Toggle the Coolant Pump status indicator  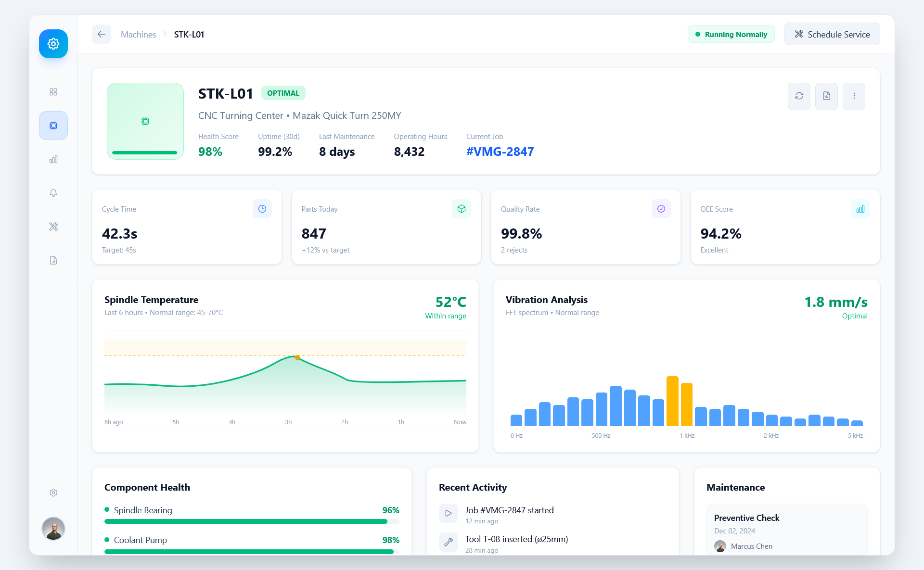[x=107, y=540]
